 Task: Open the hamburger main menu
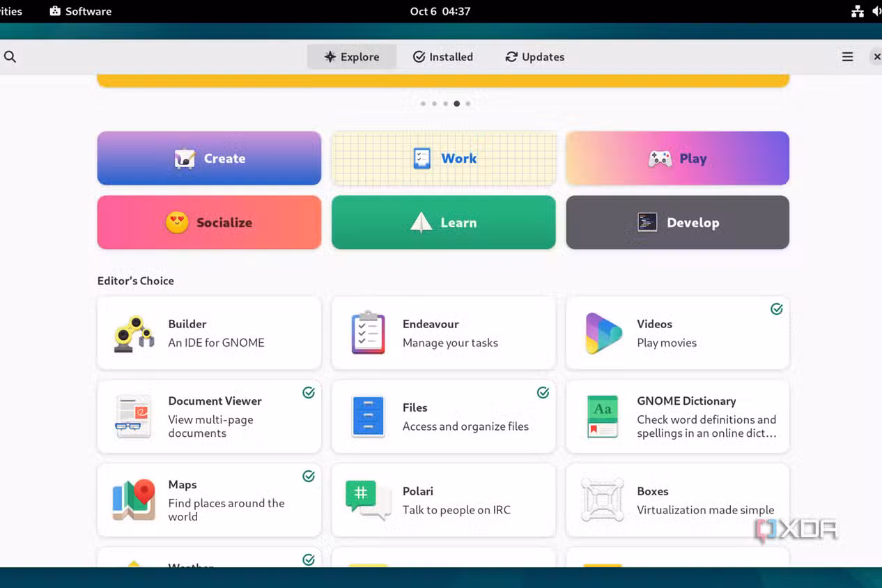pos(847,57)
